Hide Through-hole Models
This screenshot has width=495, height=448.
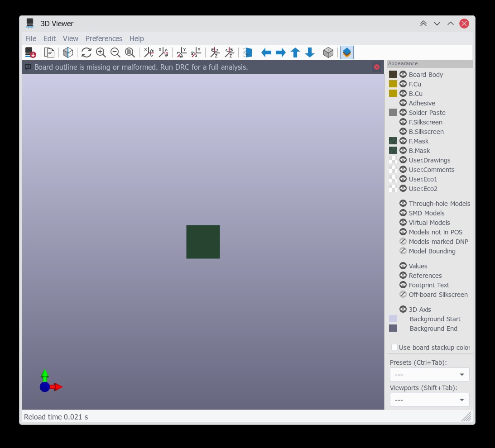point(403,203)
